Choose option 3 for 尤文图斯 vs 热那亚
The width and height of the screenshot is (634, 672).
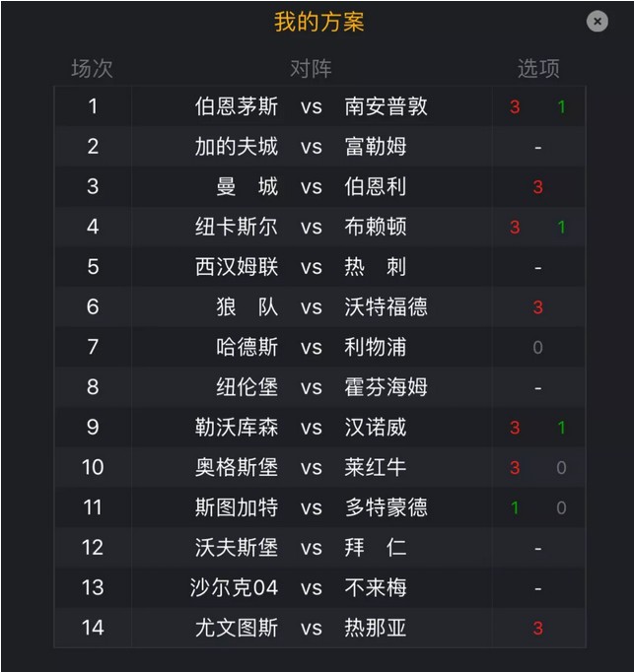(538, 629)
